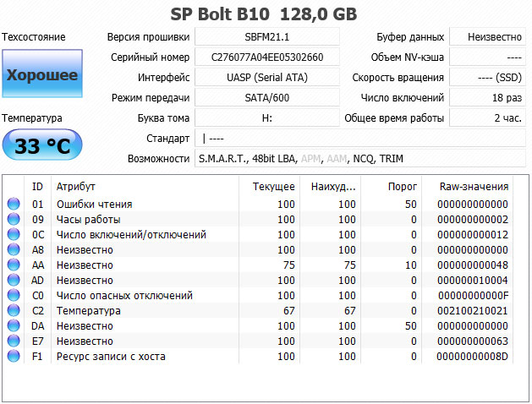Click the transfer mode field SATA/600
Screen dimensions: 532x404
pyautogui.click(x=267, y=97)
